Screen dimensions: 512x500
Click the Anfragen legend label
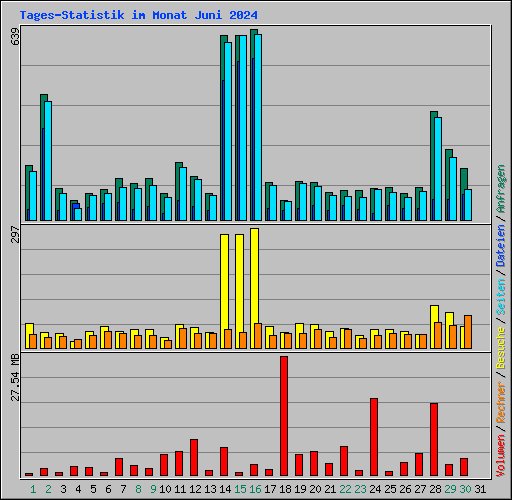click(501, 189)
